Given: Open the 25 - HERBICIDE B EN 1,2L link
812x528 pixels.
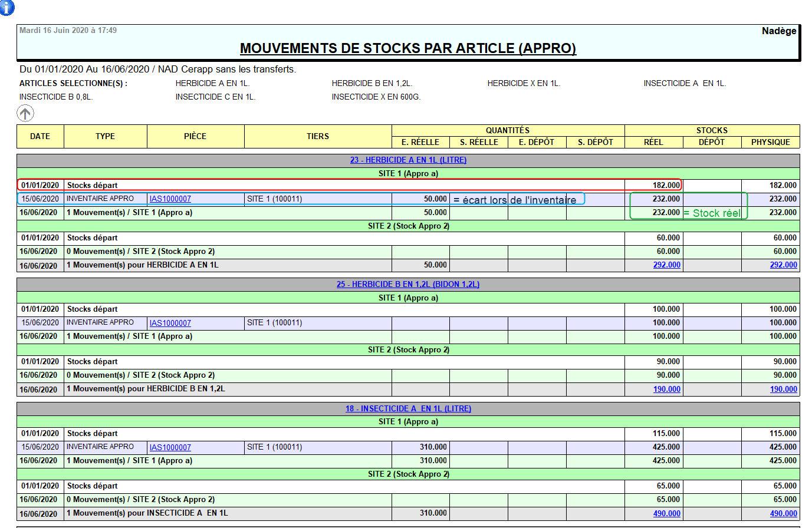Looking at the screenshot, I should tap(408, 284).
